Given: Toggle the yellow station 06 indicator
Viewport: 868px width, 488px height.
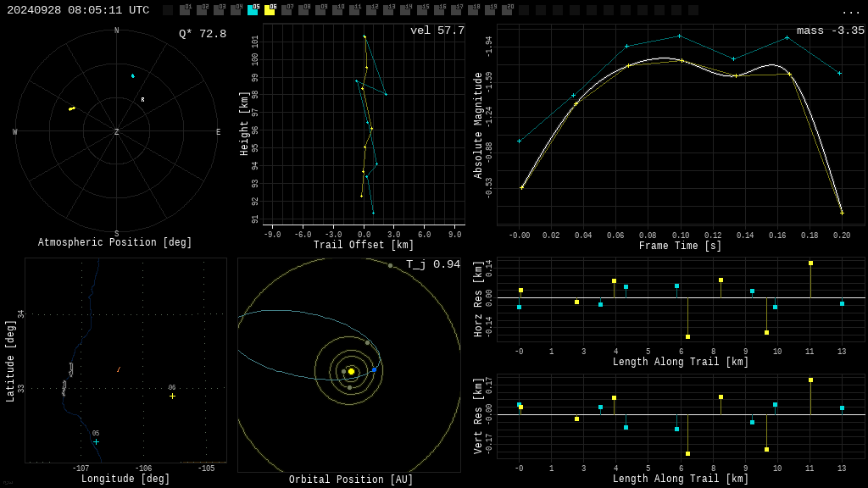Looking at the screenshot, I should [x=270, y=10].
